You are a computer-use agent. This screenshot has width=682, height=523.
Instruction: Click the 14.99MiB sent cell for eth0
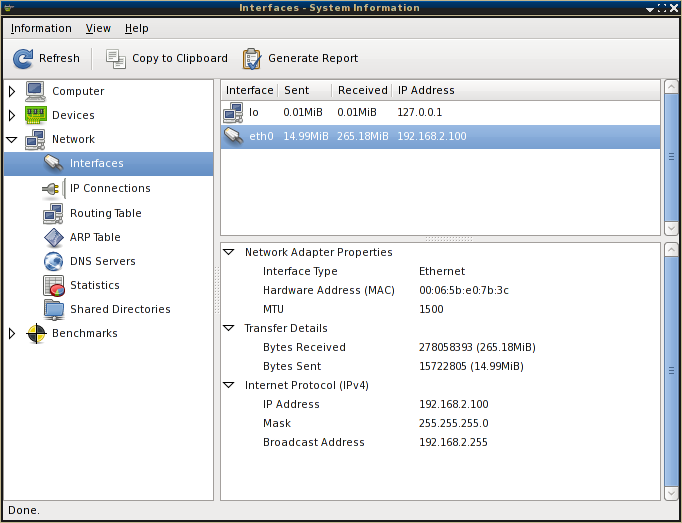pyautogui.click(x=306, y=137)
